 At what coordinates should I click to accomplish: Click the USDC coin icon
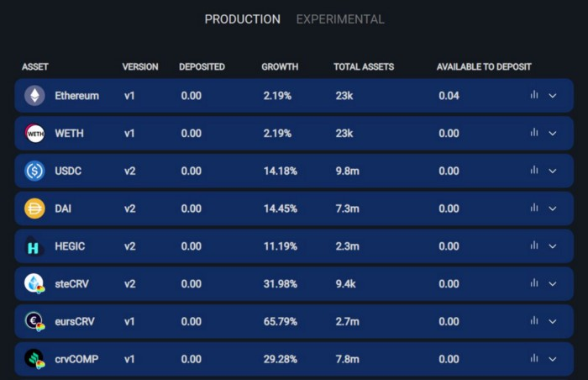click(x=34, y=171)
